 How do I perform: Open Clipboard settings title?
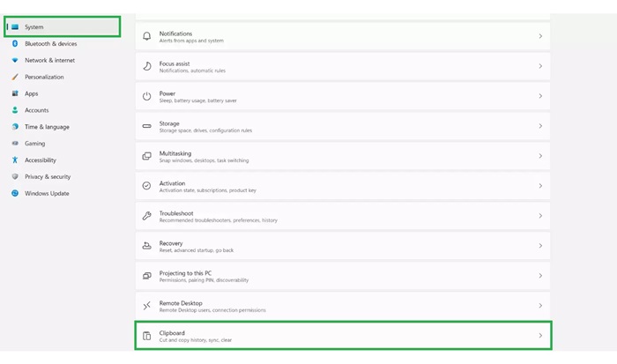pos(172,333)
